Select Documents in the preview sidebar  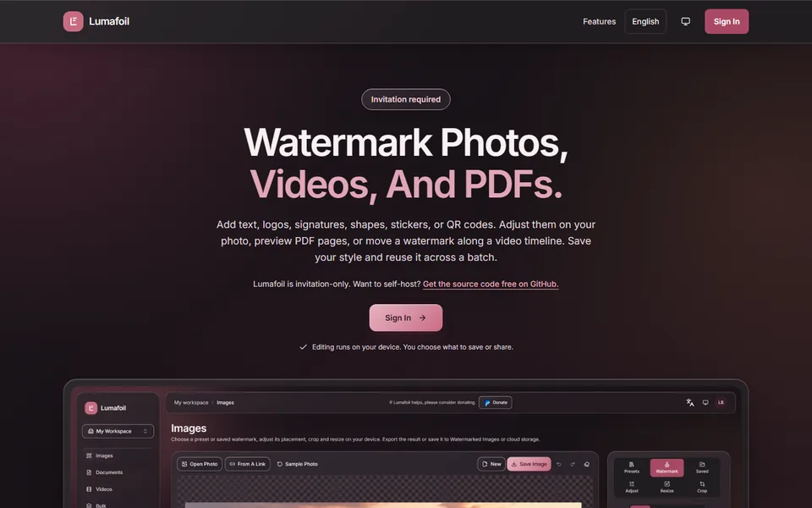[x=104, y=472]
